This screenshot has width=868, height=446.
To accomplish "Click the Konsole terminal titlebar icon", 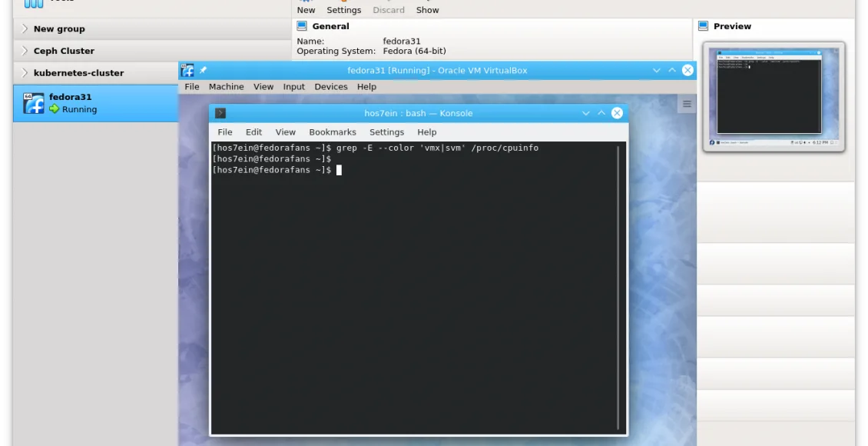I will coord(220,113).
